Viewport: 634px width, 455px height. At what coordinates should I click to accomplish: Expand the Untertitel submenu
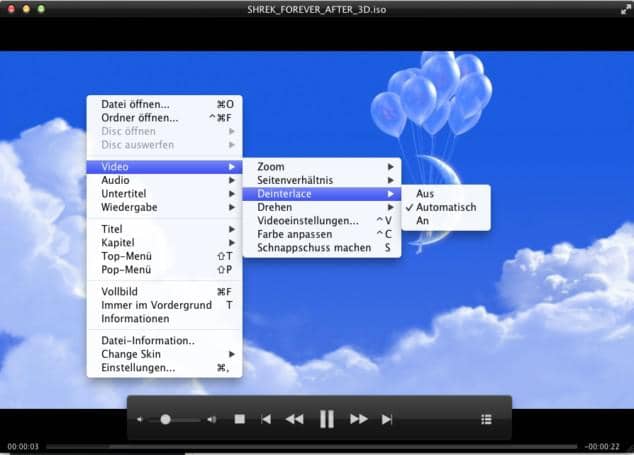click(x=165, y=193)
